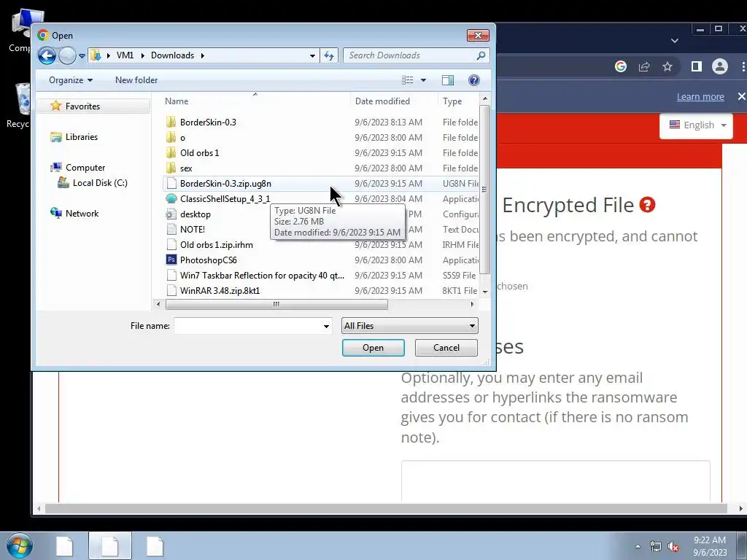Open recent locations dropdown next to Forward
The image size is (747, 560).
pyautogui.click(x=82, y=55)
